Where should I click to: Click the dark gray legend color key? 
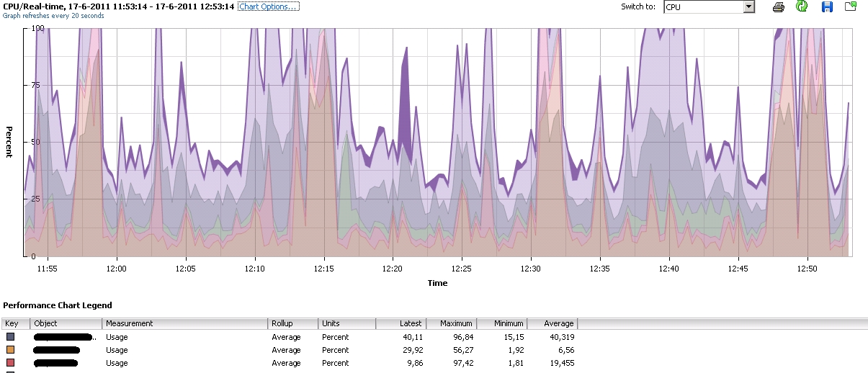click(x=10, y=337)
